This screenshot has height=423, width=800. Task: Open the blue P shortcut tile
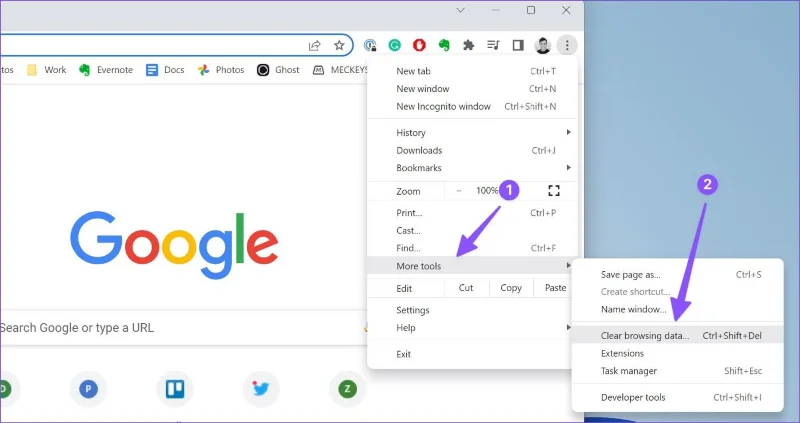(x=88, y=389)
